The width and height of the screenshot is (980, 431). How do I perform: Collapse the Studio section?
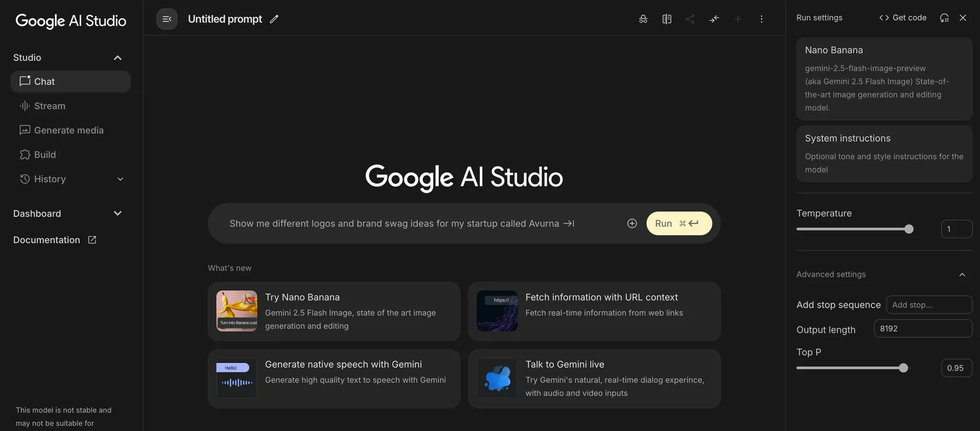pyautogui.click(x=117, y=58)
